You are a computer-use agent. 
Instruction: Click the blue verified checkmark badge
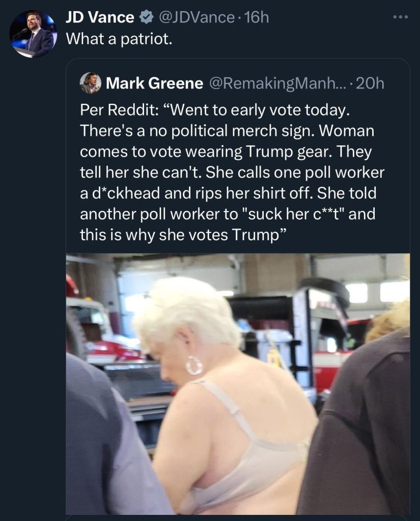pyautogui.click(x=146, y=18)
